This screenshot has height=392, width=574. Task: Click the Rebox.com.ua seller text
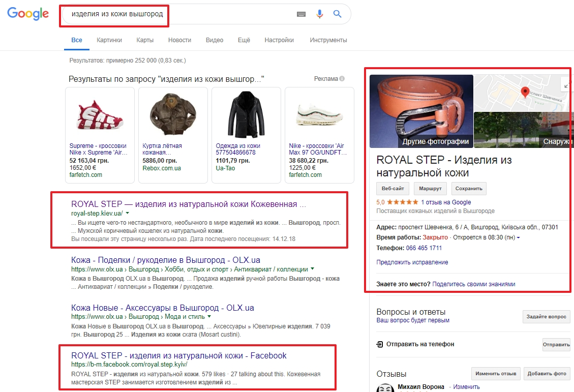[x=162, y=168]
